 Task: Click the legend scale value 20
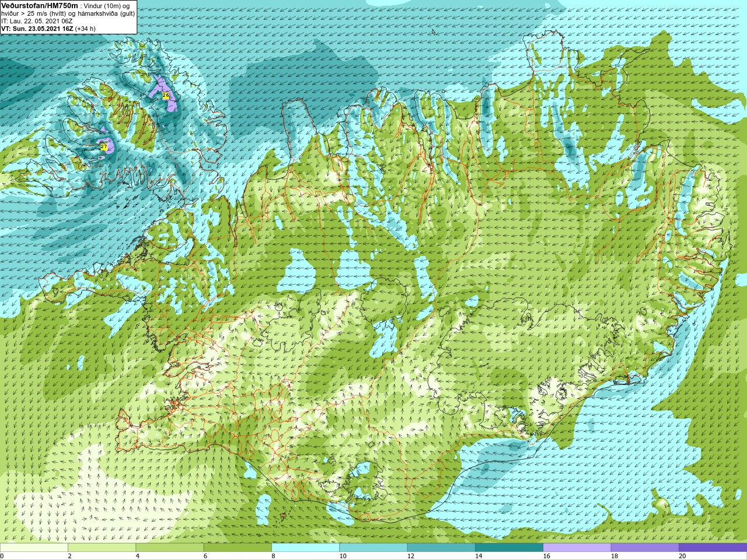point(682,556)
